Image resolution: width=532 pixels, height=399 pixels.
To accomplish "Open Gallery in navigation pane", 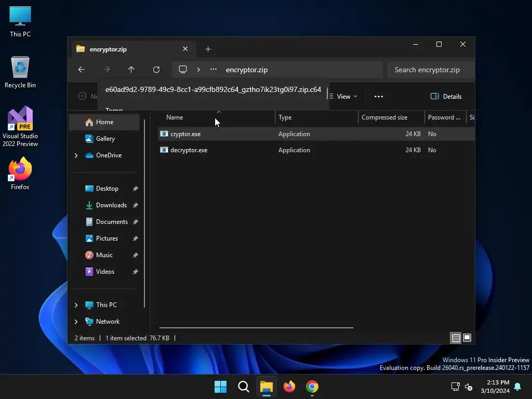I will pyautogui.click(x=104, y=138).
